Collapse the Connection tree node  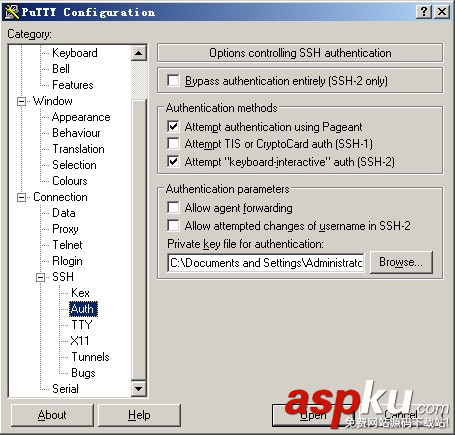pos(21,197)
